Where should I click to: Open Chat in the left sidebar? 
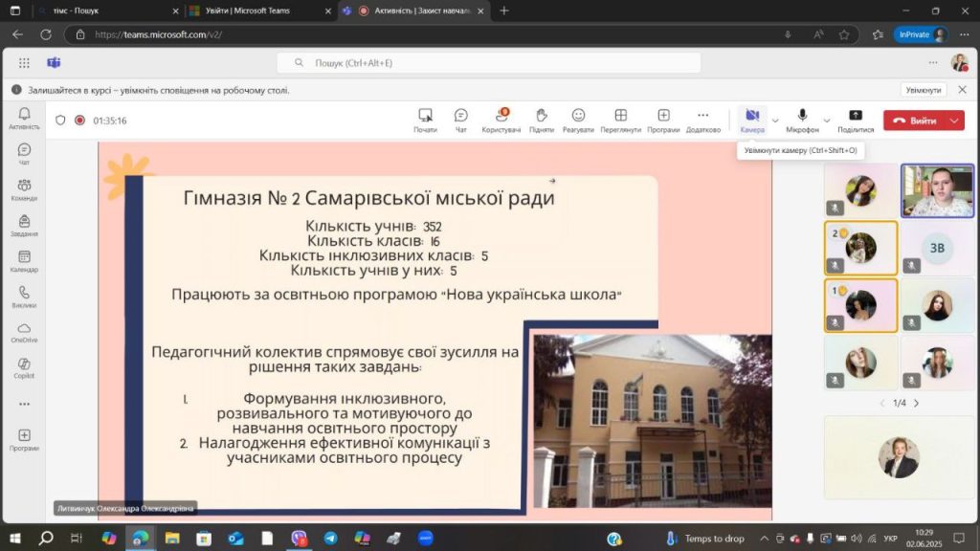tap(24, 154)
